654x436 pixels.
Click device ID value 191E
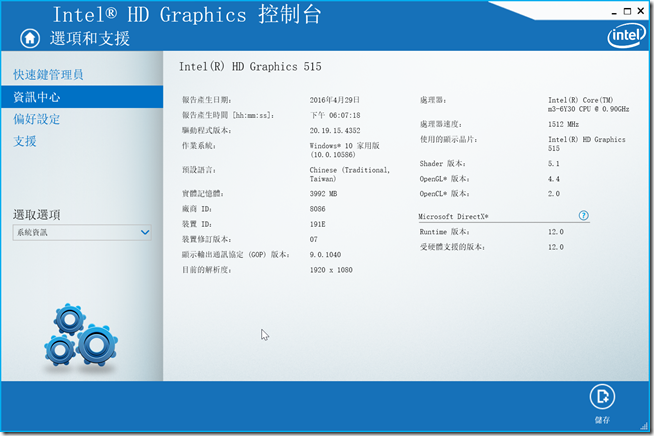pos(317,224)
